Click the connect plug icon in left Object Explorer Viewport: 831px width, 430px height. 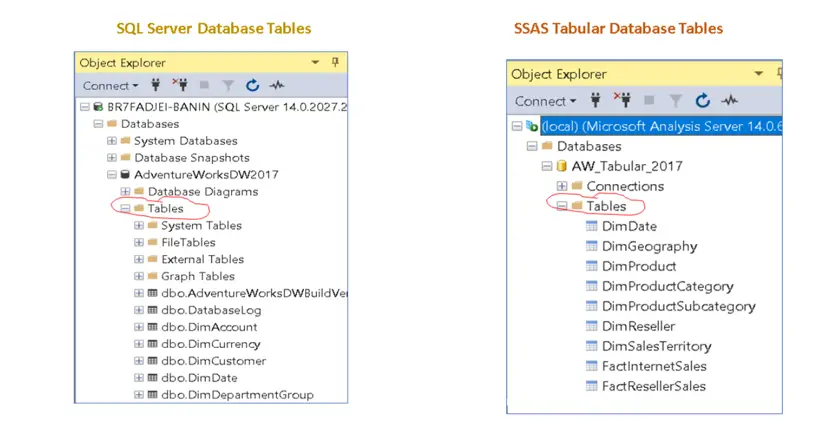[x=155, y=85]
